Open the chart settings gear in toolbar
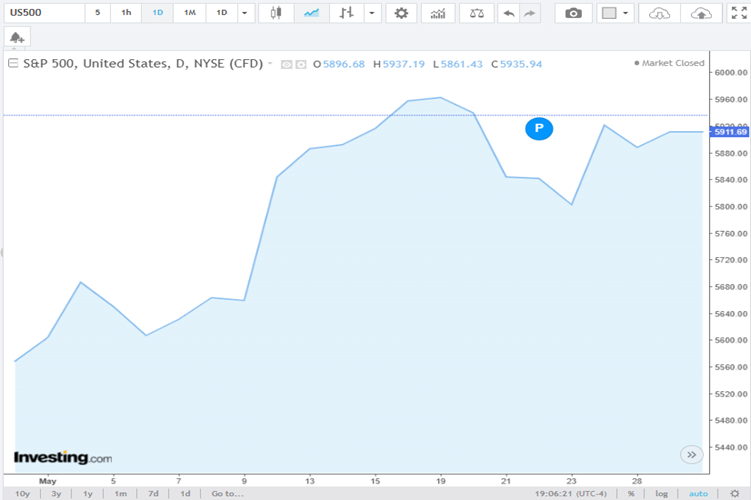Screen dimensions: 751x500 (401, 13)
